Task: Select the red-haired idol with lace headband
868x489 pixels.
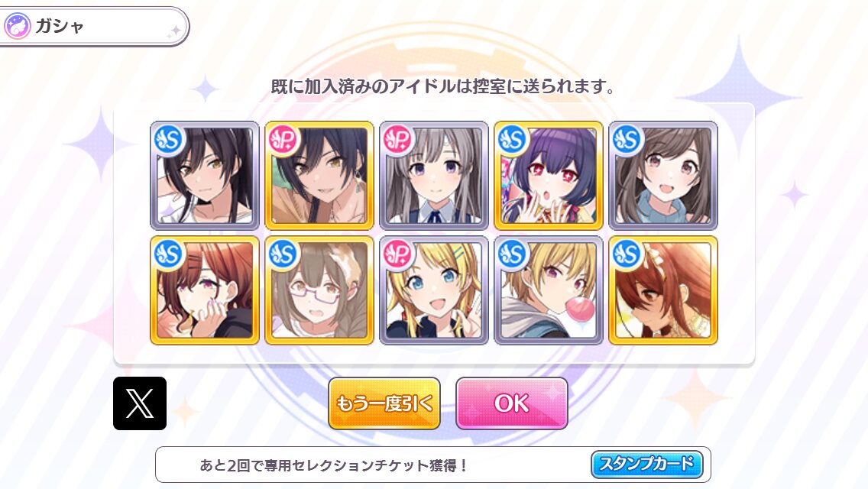Action: coord(663,290)
